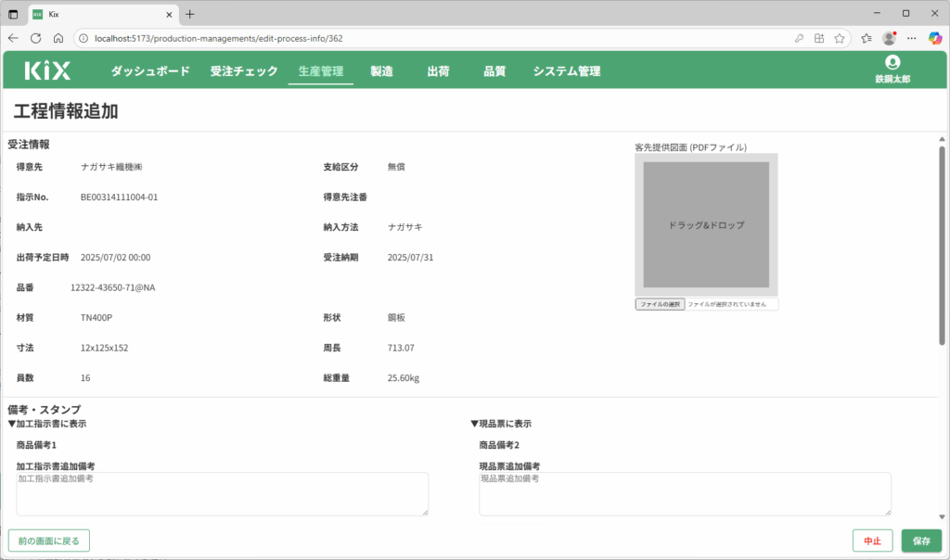
Task: Click the ファイルの選択 file button
Action: point(660,304)
